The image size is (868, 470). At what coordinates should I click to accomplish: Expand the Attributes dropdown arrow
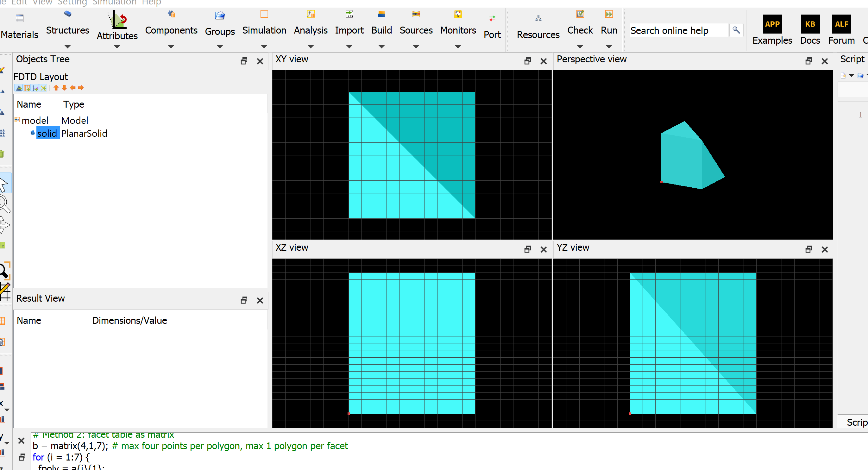[117, 47]
